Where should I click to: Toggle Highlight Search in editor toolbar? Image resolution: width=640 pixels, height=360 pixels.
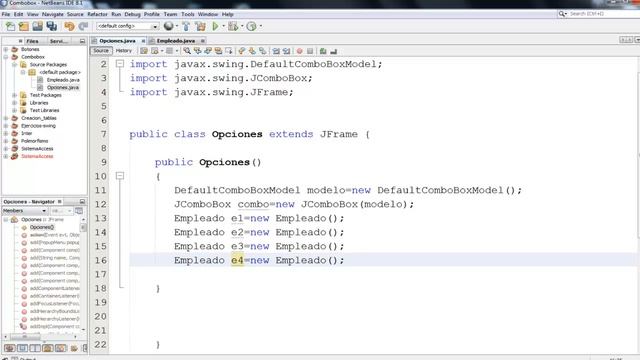(x=218, y=51)
